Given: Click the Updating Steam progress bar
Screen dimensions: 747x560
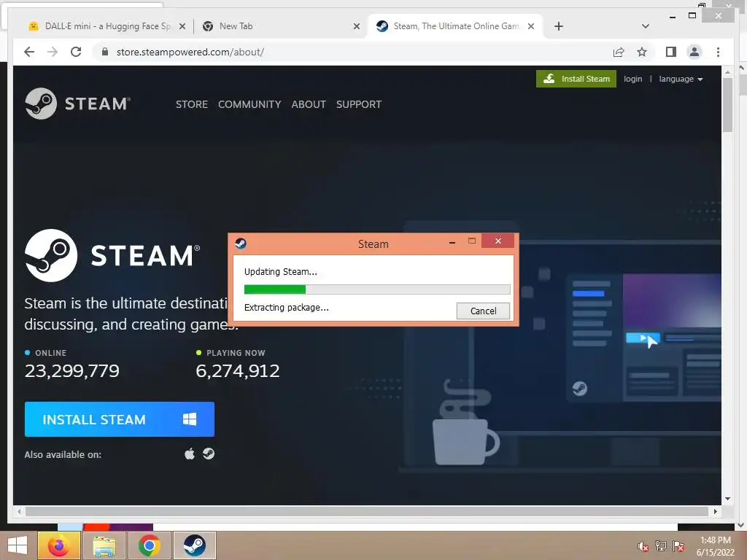Looking at the screenshot, I should click(377, 289).
